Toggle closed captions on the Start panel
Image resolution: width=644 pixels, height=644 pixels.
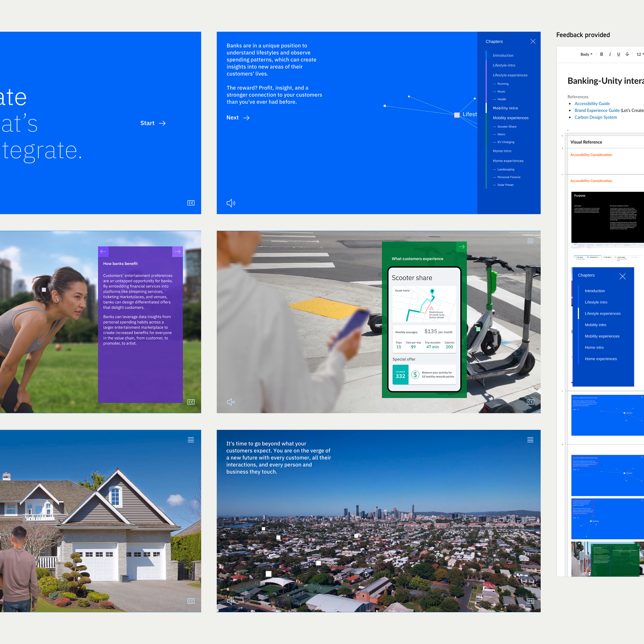point(191,203)
